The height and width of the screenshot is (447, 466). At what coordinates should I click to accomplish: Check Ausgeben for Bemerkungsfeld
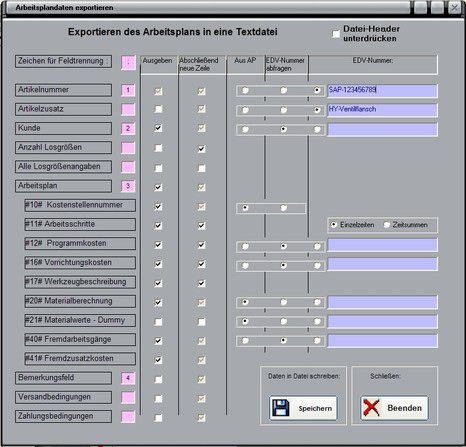(x=158, y=380)
